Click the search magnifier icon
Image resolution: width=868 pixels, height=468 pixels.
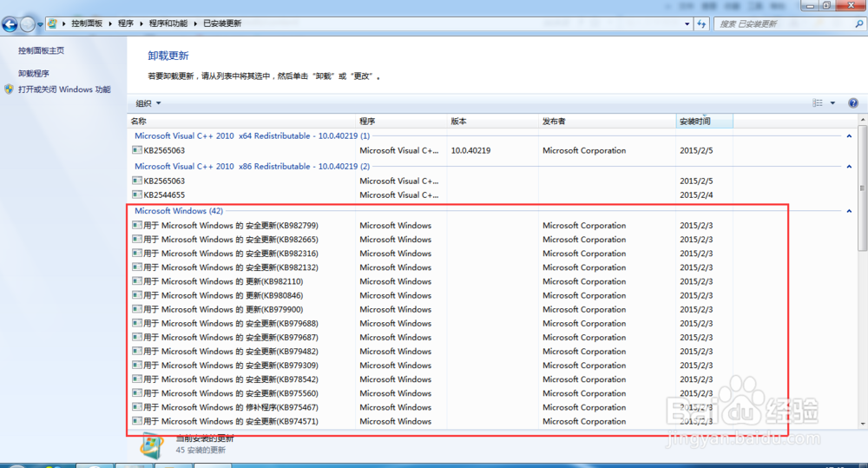[x=858, y=23]
